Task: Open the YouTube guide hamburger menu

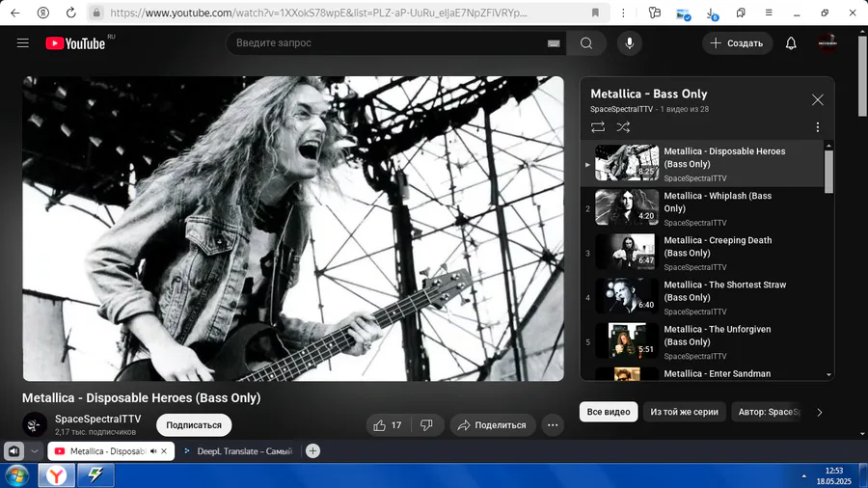Action: tap(23, 43)
